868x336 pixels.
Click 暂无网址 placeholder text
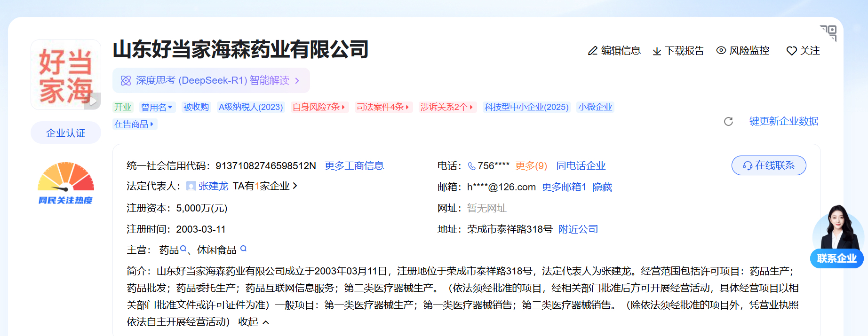pos(487,208)
